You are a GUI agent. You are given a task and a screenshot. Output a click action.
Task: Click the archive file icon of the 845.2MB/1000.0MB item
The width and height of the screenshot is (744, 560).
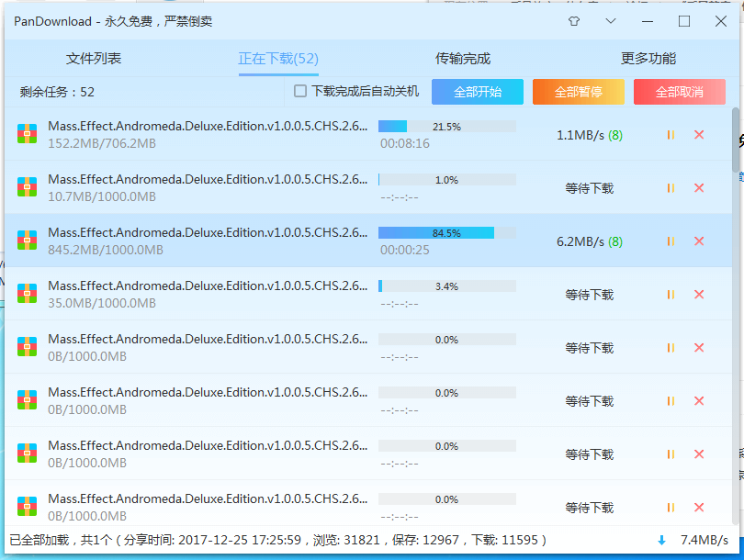pyautogui.click(x=27, y=240)
